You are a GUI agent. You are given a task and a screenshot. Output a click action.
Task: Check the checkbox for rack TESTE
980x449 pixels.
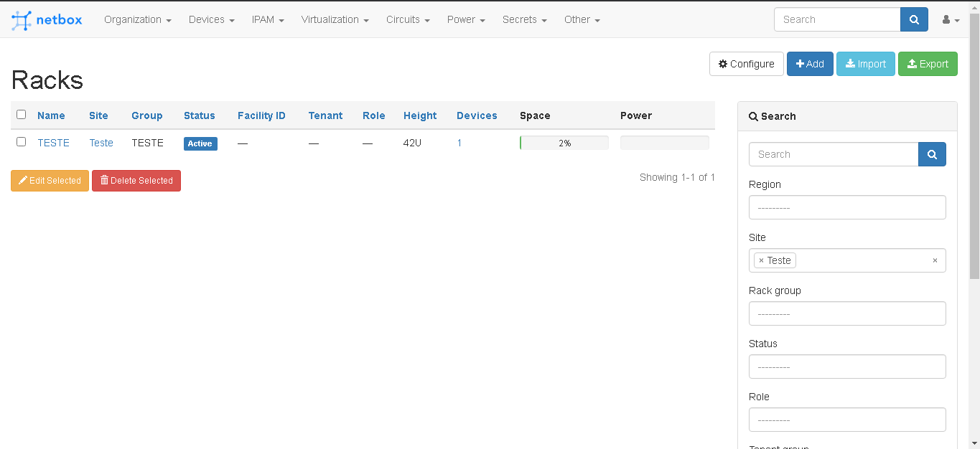21,141
